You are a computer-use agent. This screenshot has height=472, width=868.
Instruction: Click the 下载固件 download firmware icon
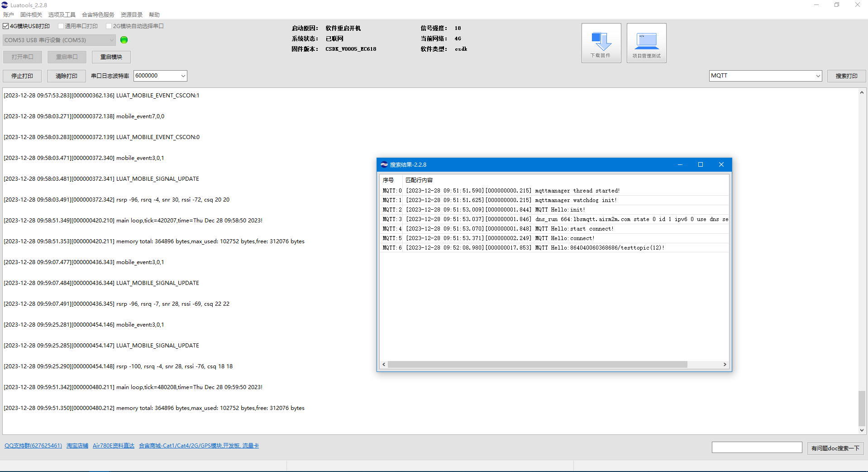pos(601,43)
